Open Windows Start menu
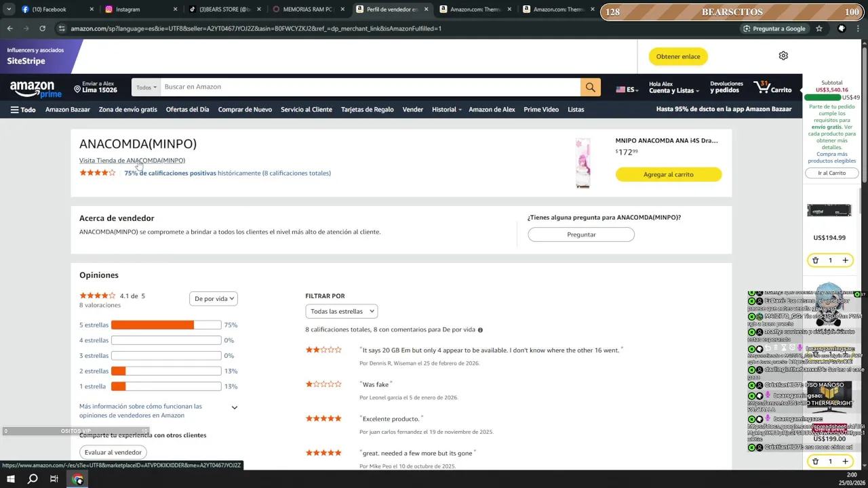The height and width of the screenshot is (488, 868). (x=10, y=479)
